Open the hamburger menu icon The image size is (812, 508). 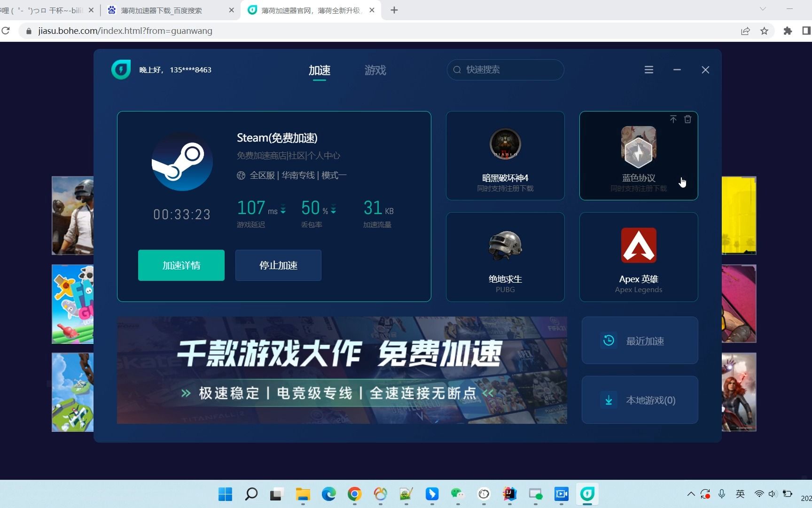(x=649, y=70)
